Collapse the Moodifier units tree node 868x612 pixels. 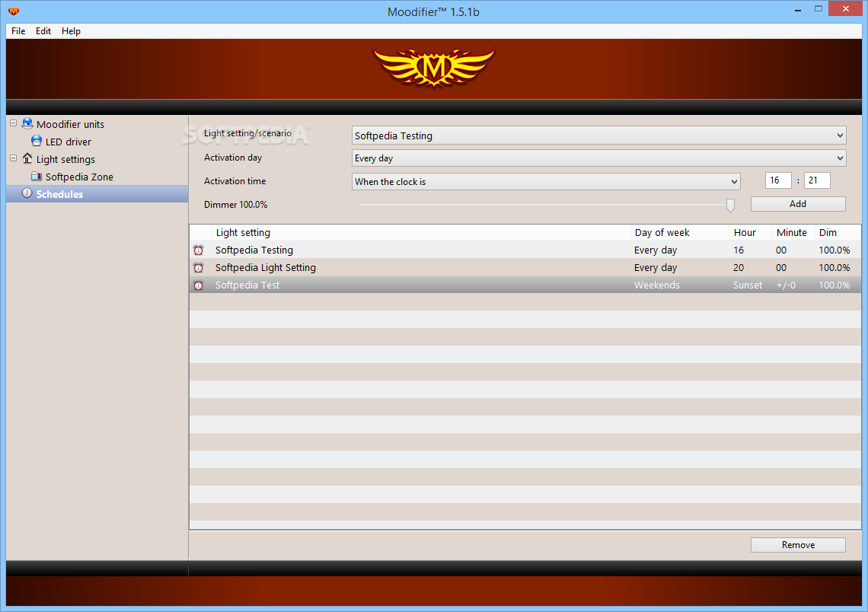point(13,123)
